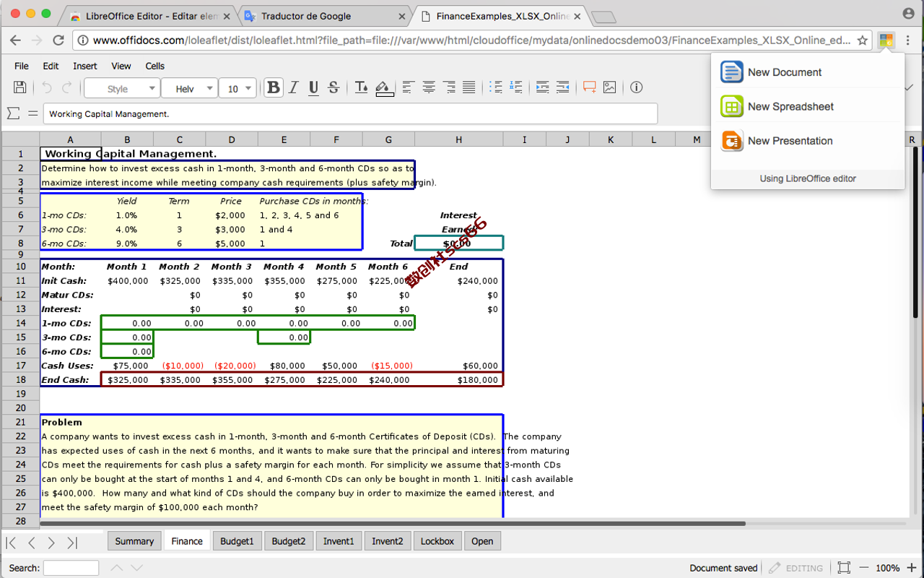This screenshot has height=578, width=924.
Task: Click the Sum sigma icon
Action: [14, 113]
